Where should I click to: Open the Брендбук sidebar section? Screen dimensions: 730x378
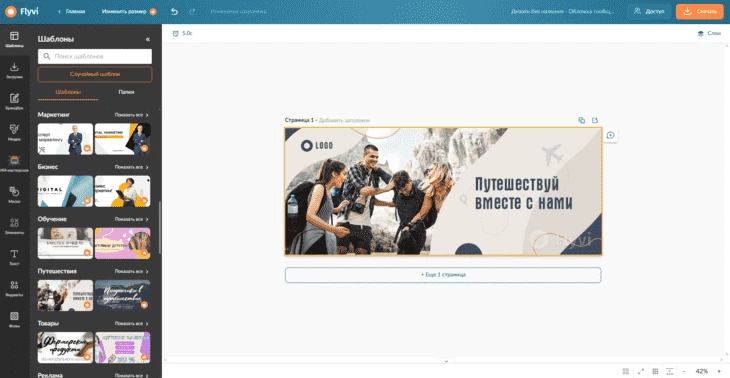[14, 101]
